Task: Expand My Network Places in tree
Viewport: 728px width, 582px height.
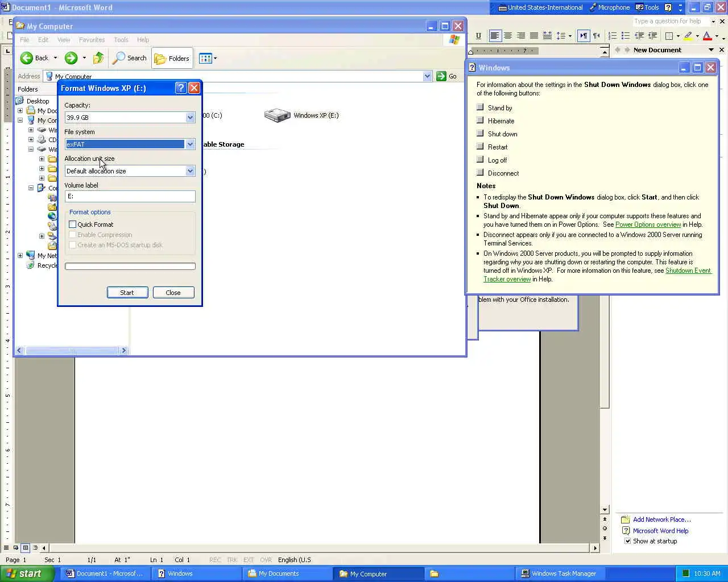Action: 20,256
